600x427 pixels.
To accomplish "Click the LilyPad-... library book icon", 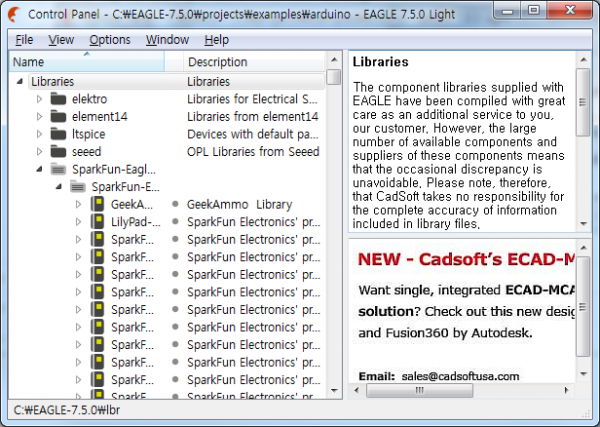I will pos(98,222).
